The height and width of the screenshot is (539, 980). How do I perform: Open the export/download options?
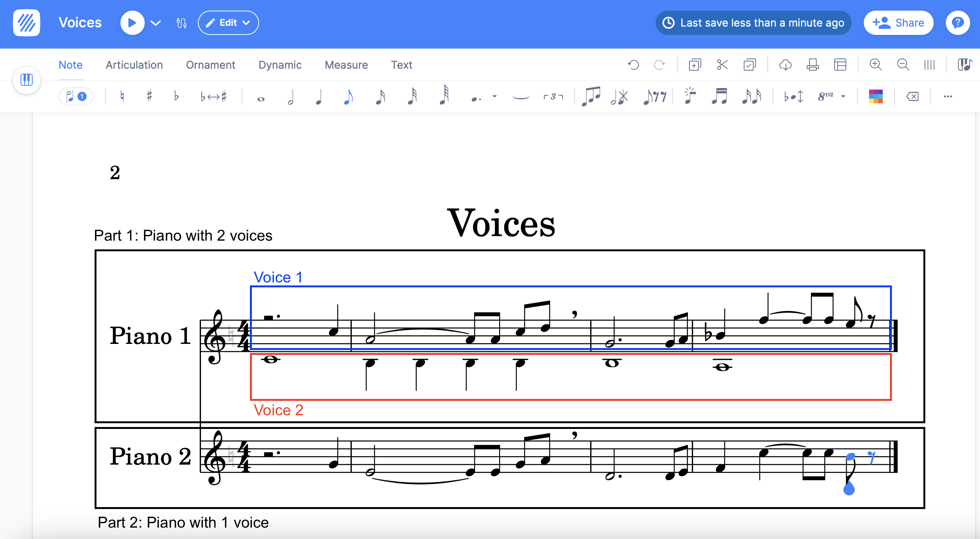785,65
